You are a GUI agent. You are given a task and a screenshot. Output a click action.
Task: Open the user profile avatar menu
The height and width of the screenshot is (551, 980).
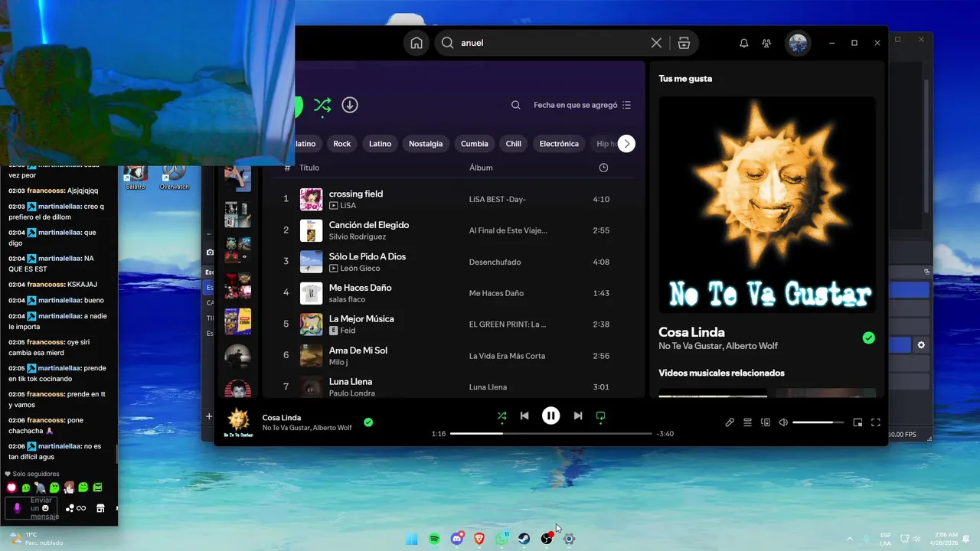(798, 43)
